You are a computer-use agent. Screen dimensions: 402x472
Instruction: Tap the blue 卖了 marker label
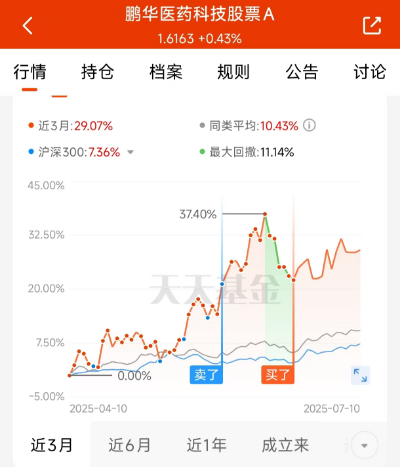206,375
